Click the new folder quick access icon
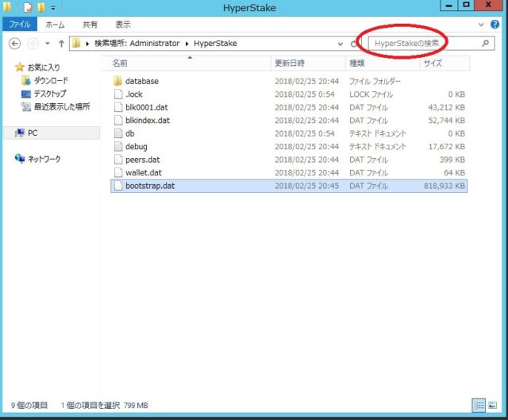 (x=41, y=7)
